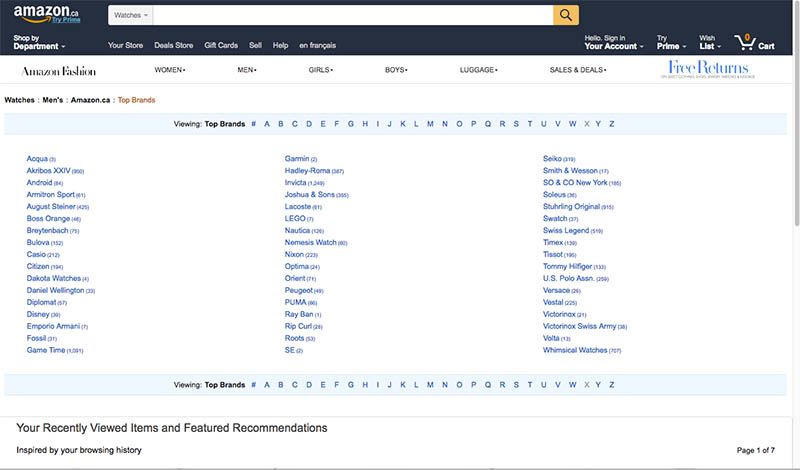
Task: Select letter A in the top brand index
Action: [267, 124]
